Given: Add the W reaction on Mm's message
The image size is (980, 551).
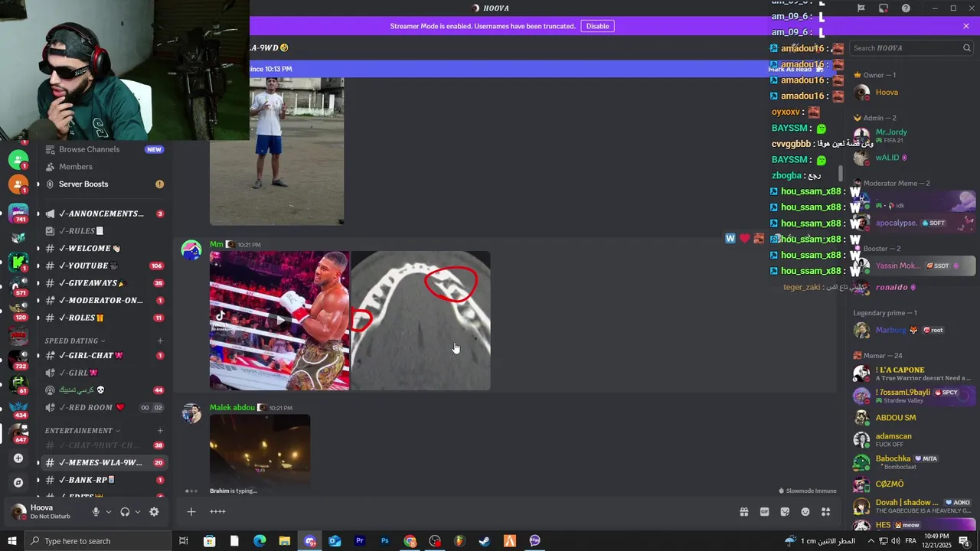Looking at the screenshot, I should (730, 239).
